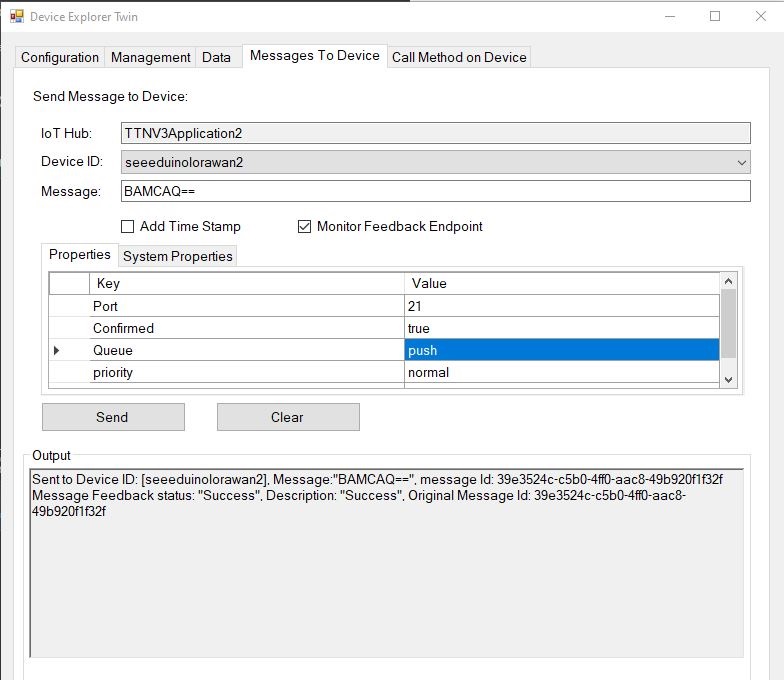Viewport: 784px width, 680px height.
Task: Open the Management tab
Action: pyautogui.click(x=150, y=57)
